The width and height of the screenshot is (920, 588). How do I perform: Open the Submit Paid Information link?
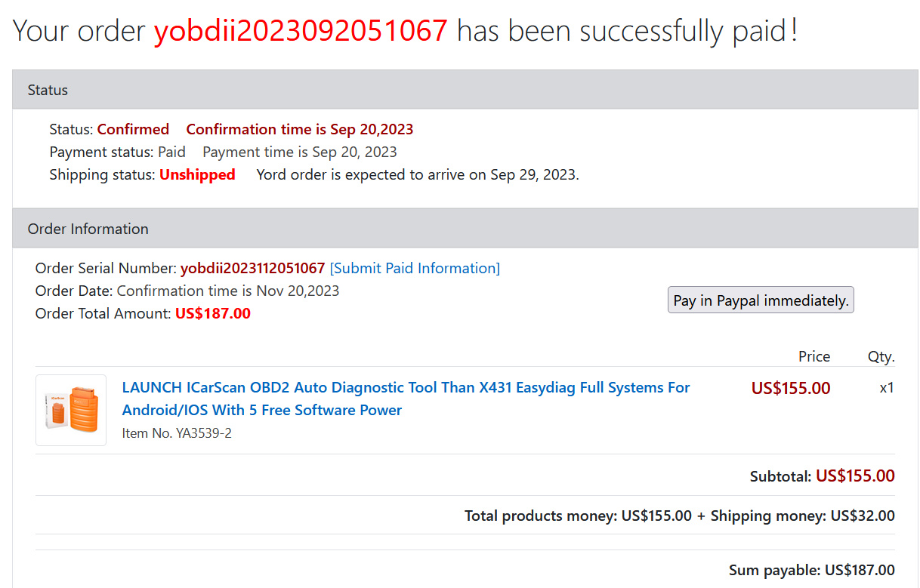tap(415, 268)
